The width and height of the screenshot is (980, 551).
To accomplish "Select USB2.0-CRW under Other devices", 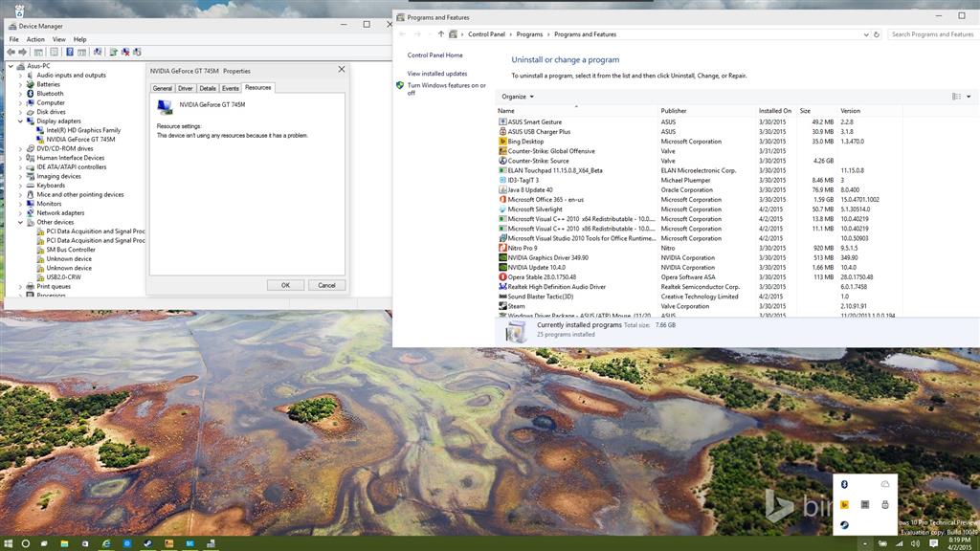I will point(63,276).
